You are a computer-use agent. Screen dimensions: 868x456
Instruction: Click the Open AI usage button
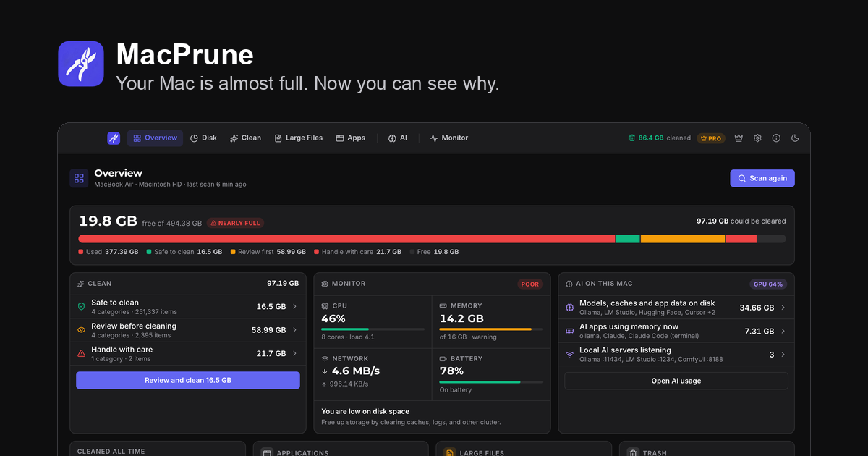point(676,381)
